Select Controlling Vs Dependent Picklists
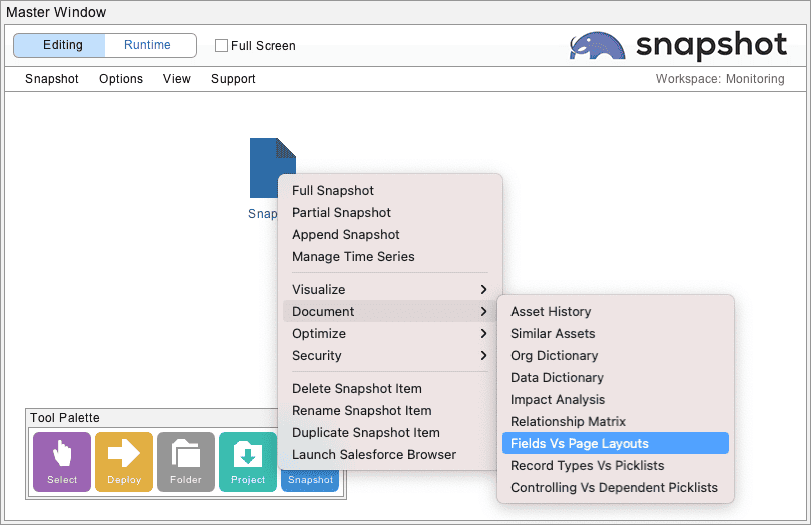Image resolution: width=811 pixels, height=525 pixels. [615, 487]
